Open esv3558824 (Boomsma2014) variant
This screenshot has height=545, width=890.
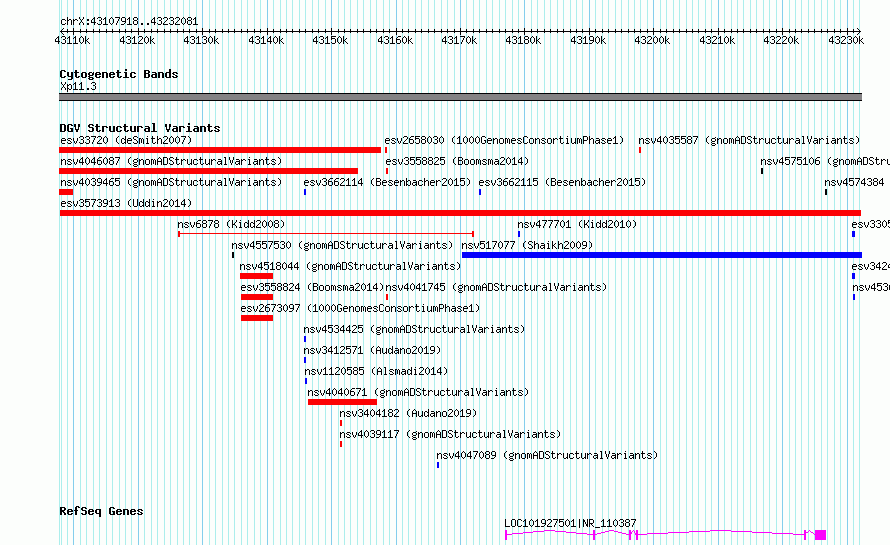tap(312, 287)
